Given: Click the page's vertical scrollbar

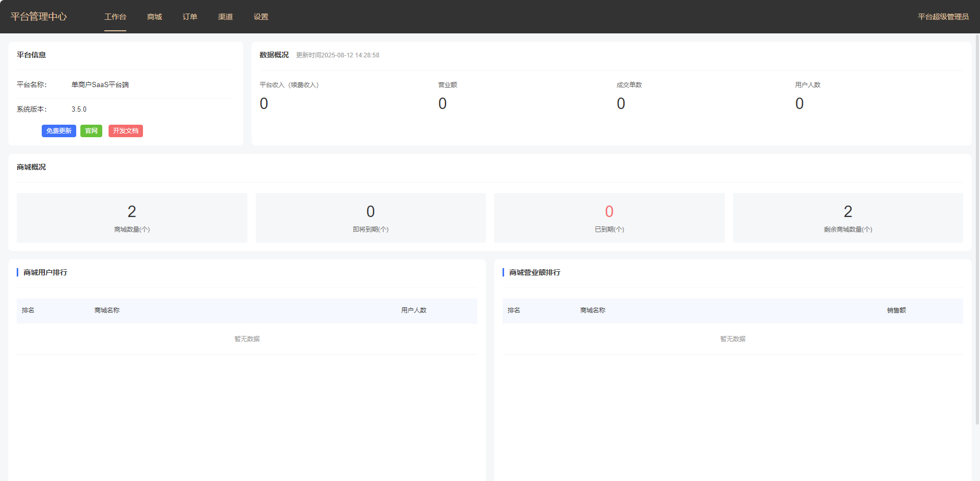Looking at the screenshot, I should (977, 230).
